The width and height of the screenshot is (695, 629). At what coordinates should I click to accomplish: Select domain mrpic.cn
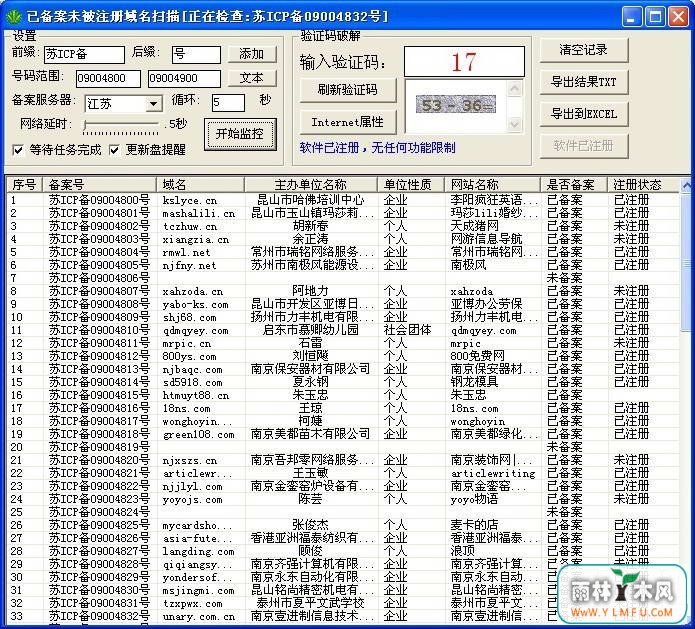[x=187, y=344]
